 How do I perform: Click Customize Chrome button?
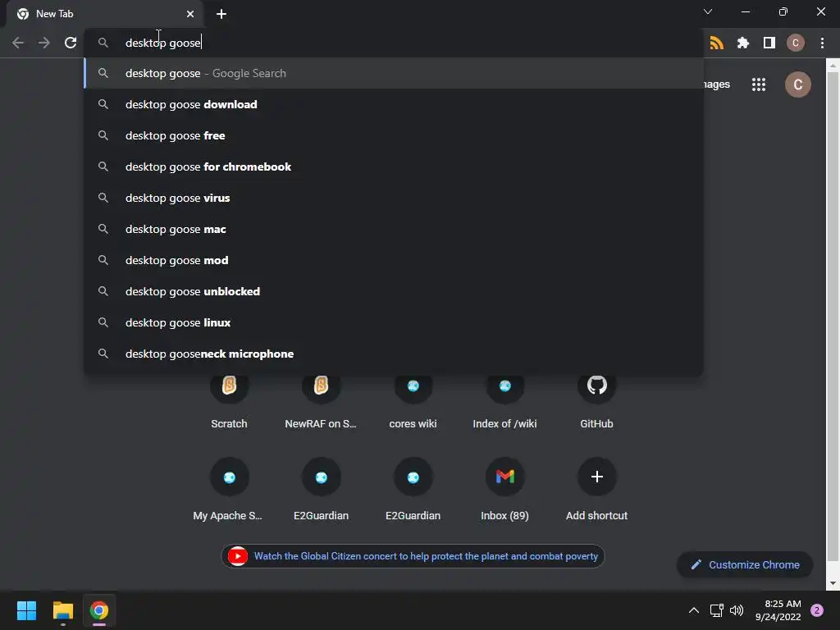pos(745,564)
